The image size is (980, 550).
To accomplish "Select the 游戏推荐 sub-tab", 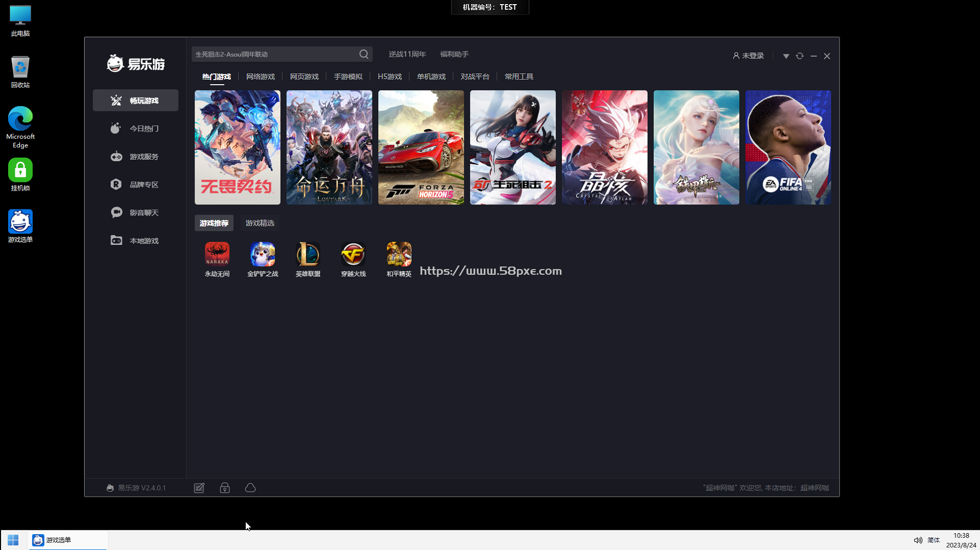I will pos(214,223).
